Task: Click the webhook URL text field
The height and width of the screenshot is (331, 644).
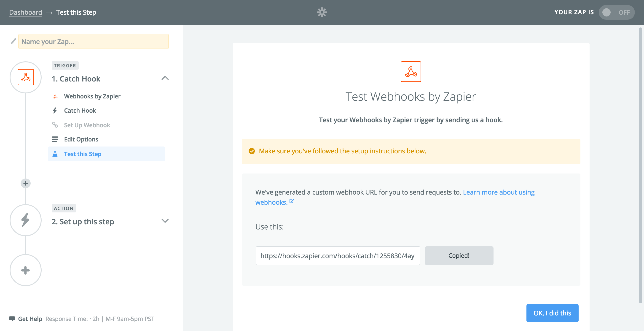Action: tap(338, 255)
